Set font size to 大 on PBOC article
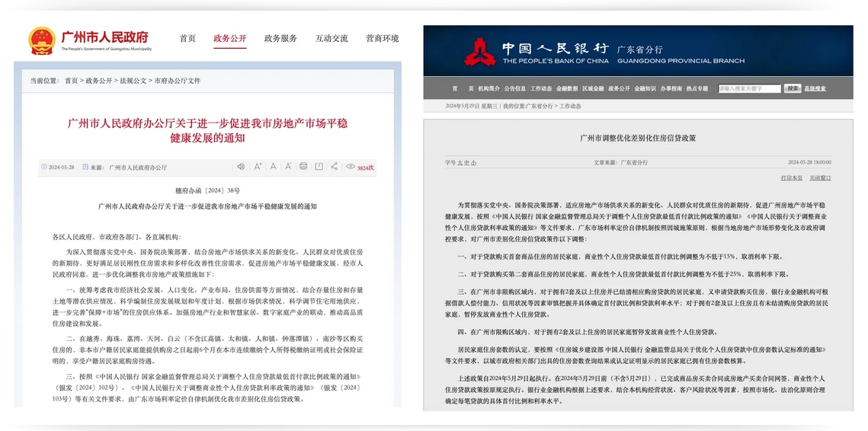The width and height of the screenshot is (868, 431). [460, 163]
